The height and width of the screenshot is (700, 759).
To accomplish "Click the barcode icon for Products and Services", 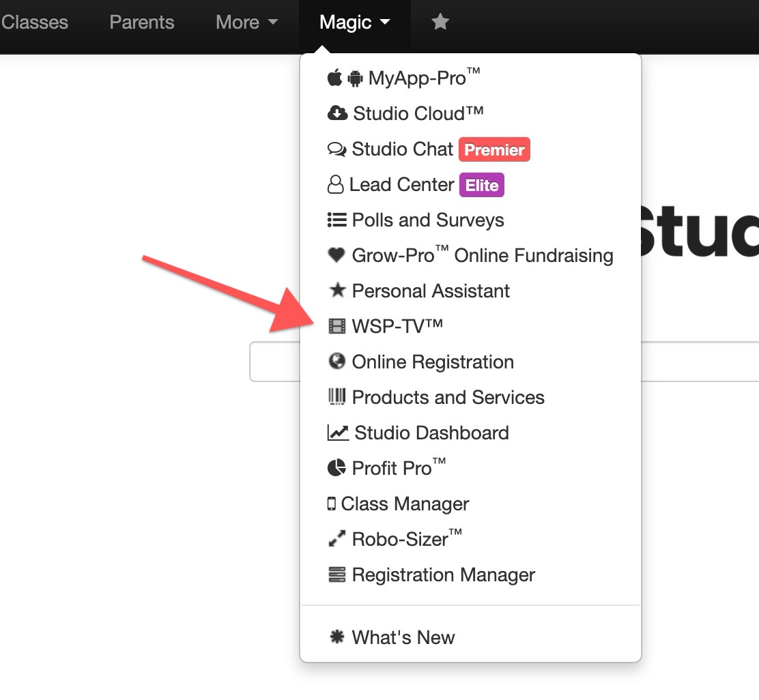I will tap(337, 396).
